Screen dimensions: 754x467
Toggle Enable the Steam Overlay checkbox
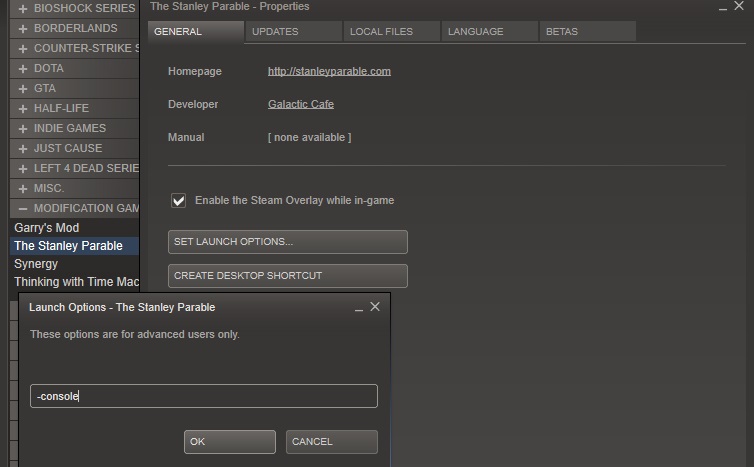tap(178, 200)
